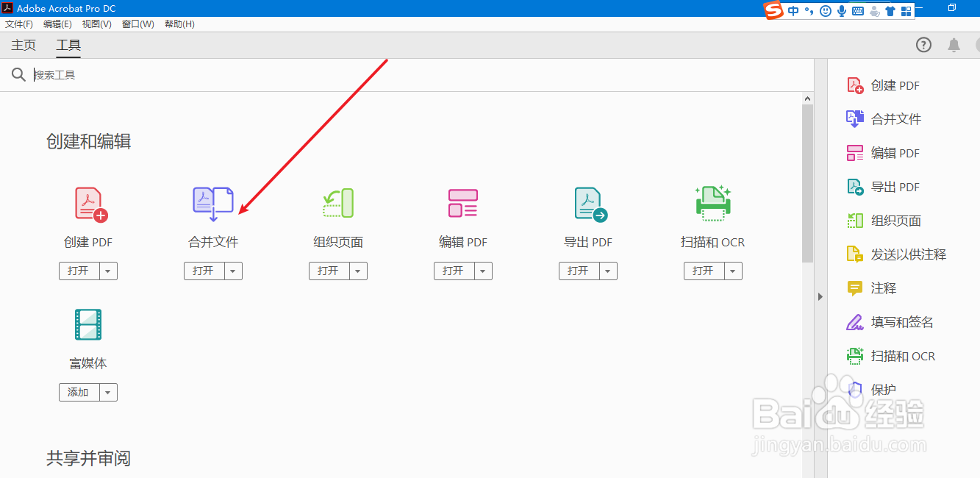Click 导出 PDF icon in right sidebar
The image size is (980, 478).
(x=855, y=187)
